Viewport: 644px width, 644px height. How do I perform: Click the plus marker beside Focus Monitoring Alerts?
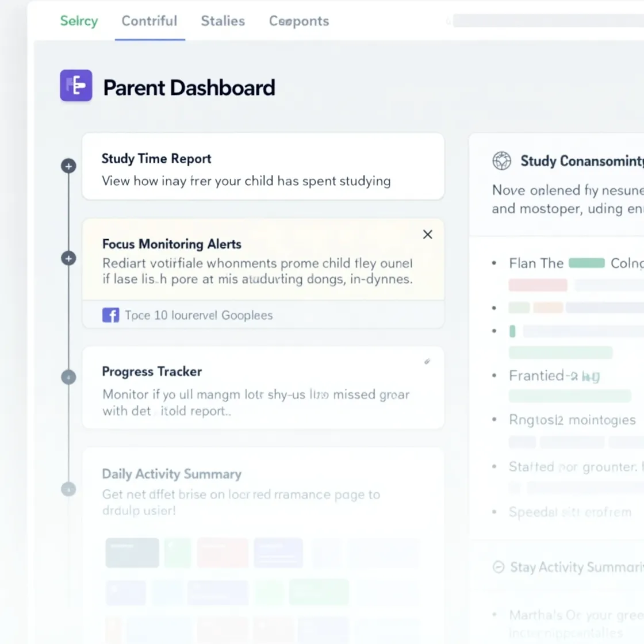[68, 258]
